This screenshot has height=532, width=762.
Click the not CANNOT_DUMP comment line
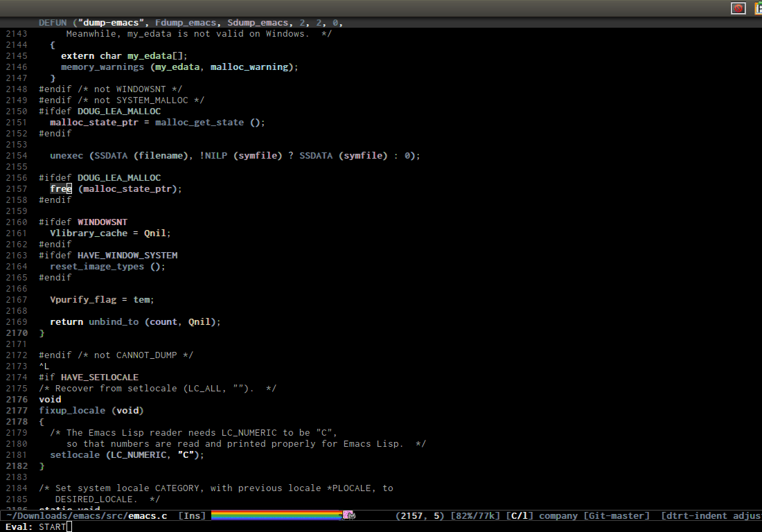point(116,355)
